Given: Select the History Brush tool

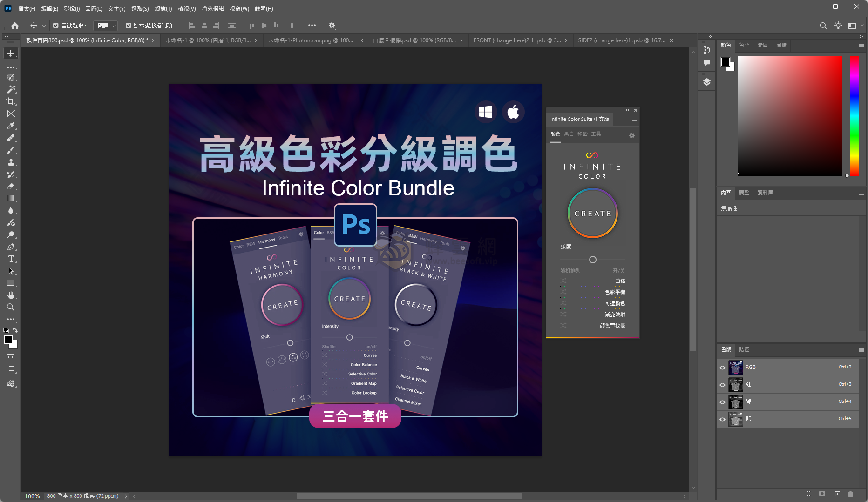Looking at the screenshot, I should click(x=11, y=174).
